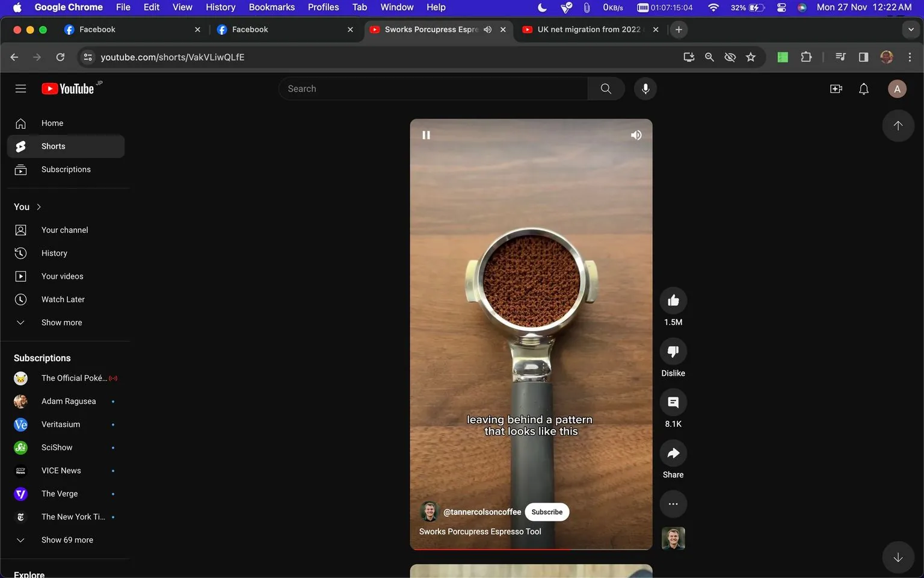Screen dimensions: 924x578
Task: Share the current Short
Action: (x=673, y=453)
